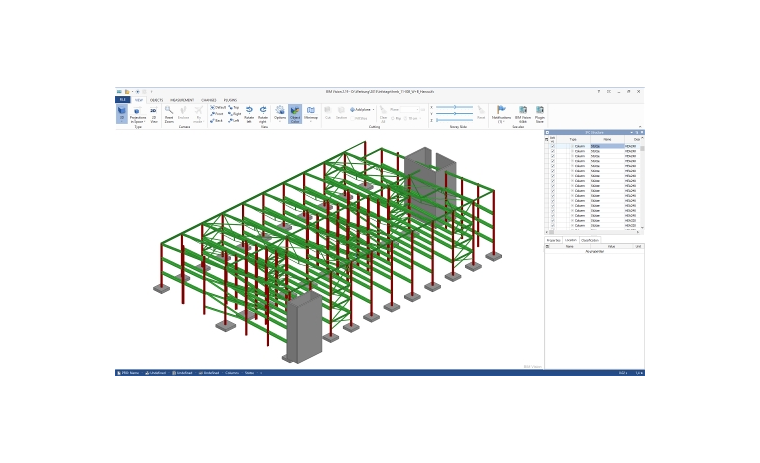The width and height of the screenshot is (760, 463).
Task: Click the IFC Structure vertical scrollbar
Action: tap(642, 183)
